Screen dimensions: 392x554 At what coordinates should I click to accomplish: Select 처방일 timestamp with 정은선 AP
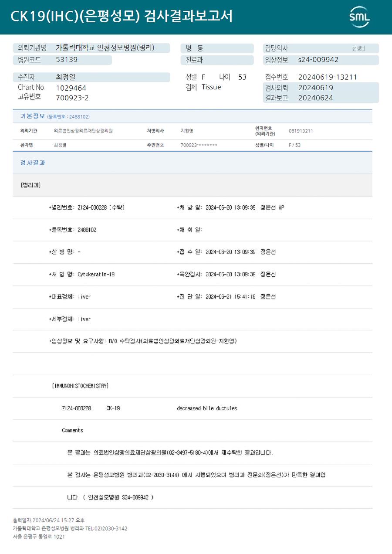pos(230,207)
